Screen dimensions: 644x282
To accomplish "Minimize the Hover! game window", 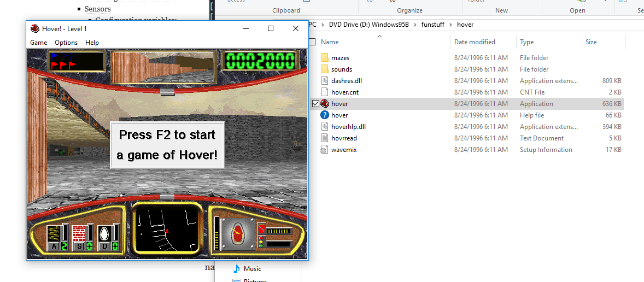I will [x=246, y=29].
